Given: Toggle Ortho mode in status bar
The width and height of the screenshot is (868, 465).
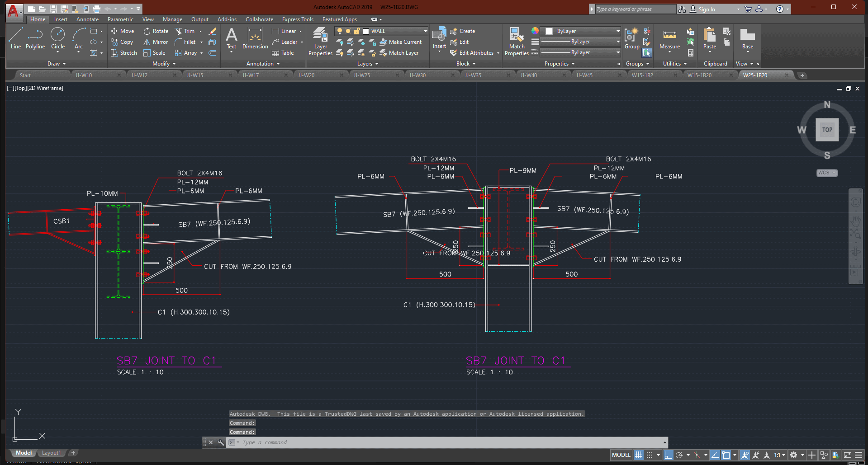Looking at the screenshot, I should (x=668, y=455).
